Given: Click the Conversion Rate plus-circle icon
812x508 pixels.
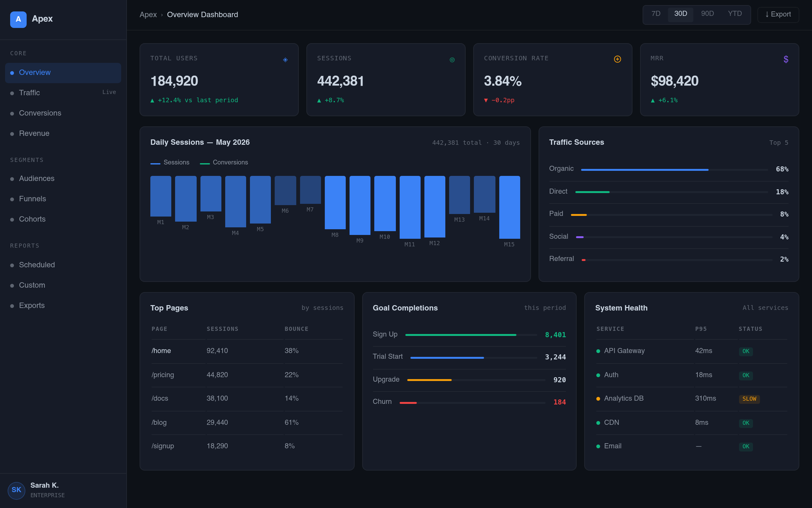Looking at the screenshot, I should 617,59.
